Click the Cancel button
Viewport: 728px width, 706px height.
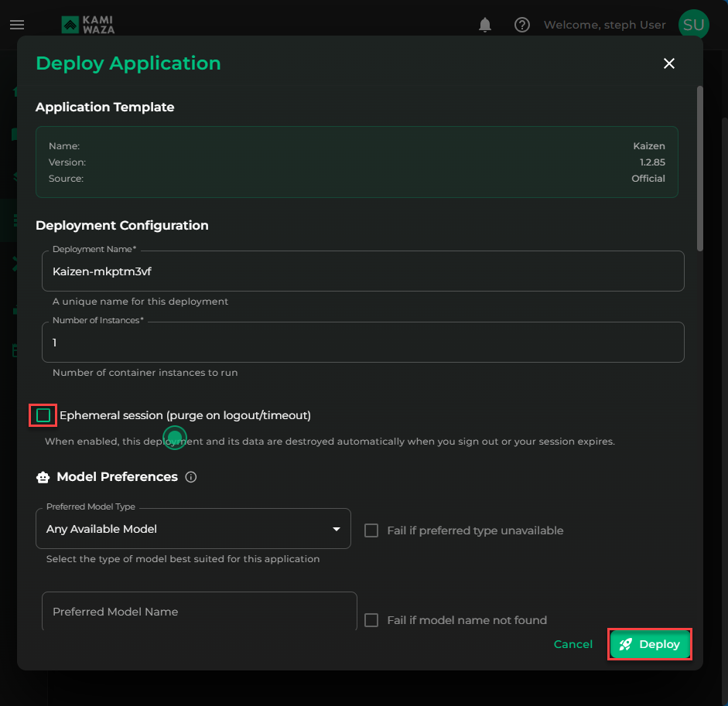[573, 644]
